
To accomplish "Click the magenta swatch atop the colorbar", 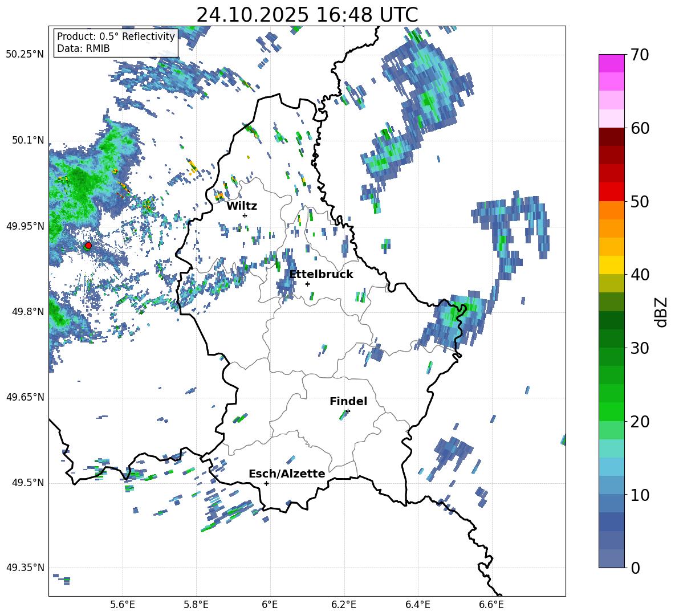I will click(x=612, y=64).
